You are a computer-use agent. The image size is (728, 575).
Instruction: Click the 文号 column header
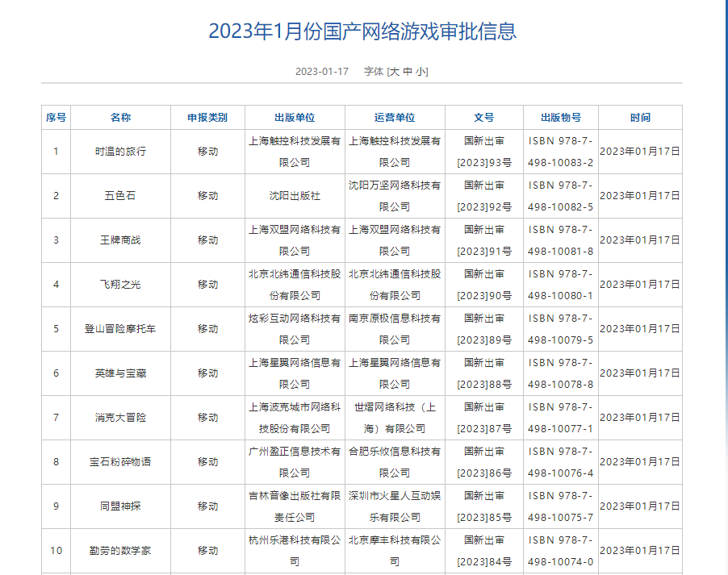pos(483,118)
